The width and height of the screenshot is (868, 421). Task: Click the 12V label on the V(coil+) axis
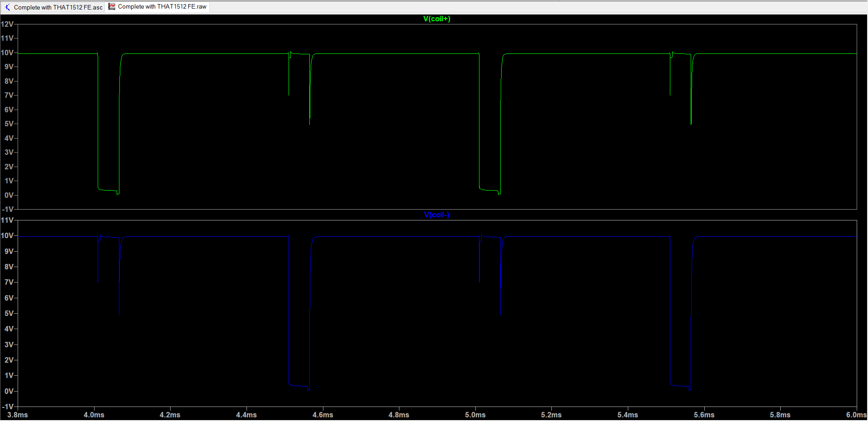(7, 24)
